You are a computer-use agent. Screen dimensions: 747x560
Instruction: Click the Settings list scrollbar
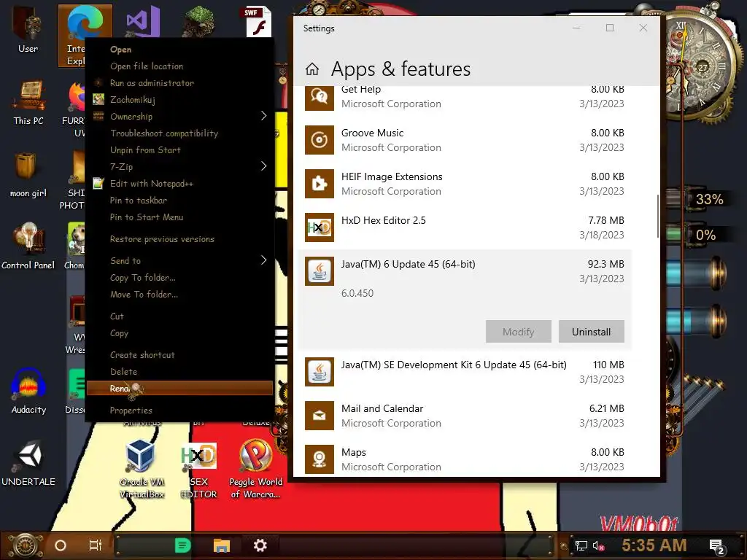point(658,217)
